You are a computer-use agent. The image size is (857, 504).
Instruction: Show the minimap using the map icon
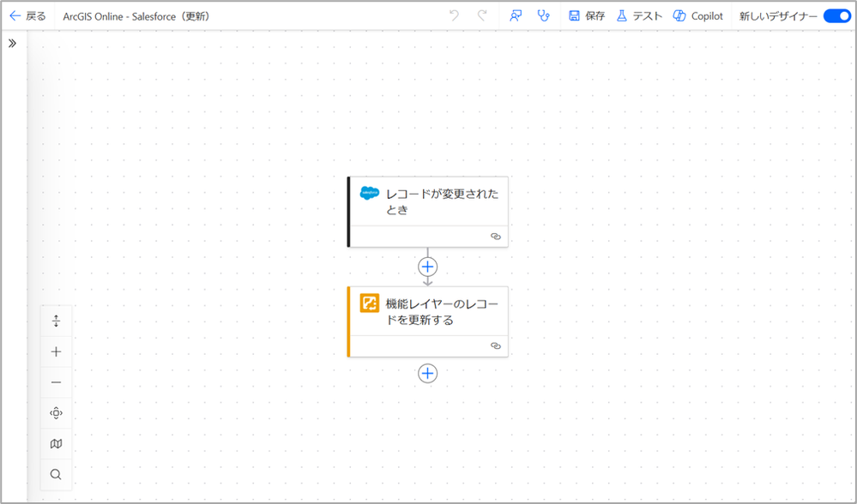coord(56,443)
